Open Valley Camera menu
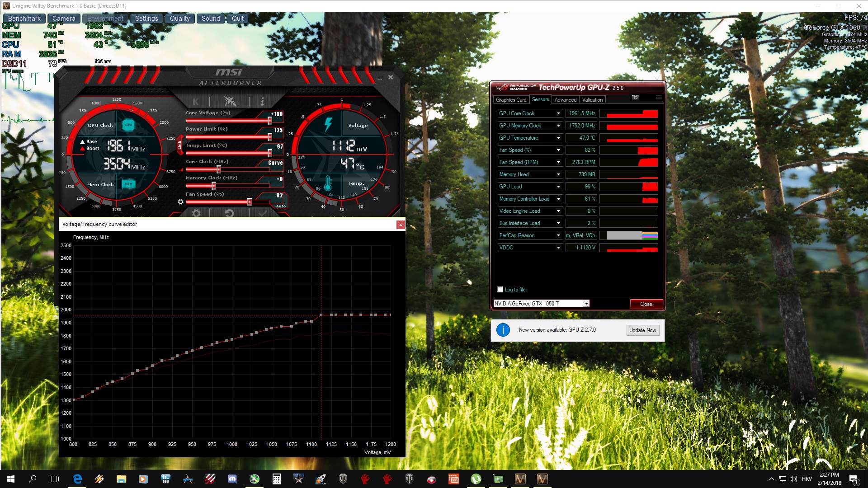This screenshot has height=488, width=868. [64, 19]
